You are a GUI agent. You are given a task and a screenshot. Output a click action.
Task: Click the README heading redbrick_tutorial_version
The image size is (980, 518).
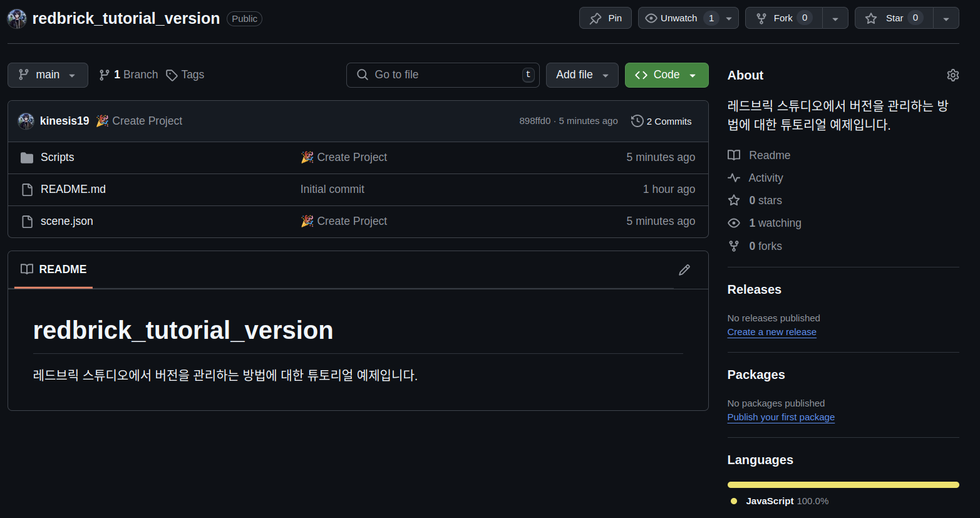(x=183, y=330)
